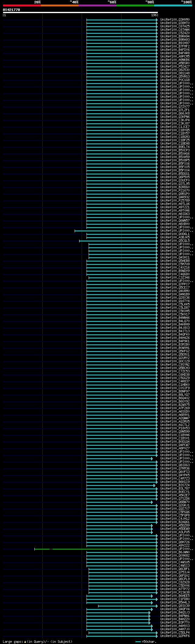Click the cyan ~100% identity legend segment
195x644 pixels.
[x=173, y=5]
